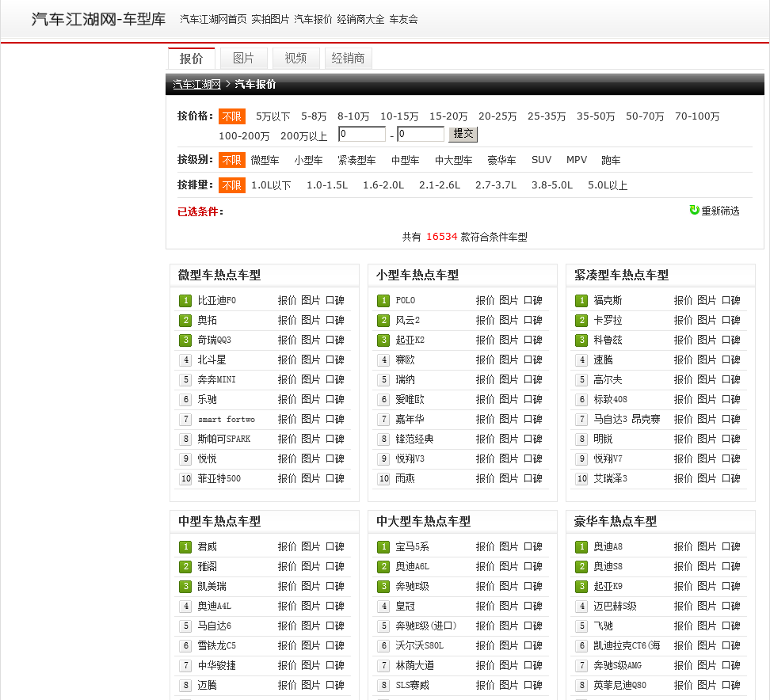Select the 不限 option for 按价格
The height and width of the screenshot is (700, 770).
tap(232, 116)
